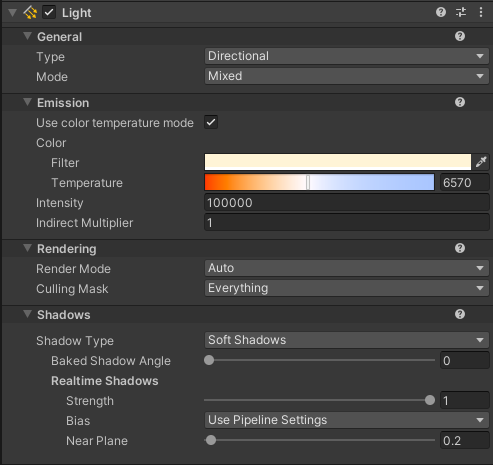The height and width of the screenshot is (465, 493).
Task: Pick filter color with the eyedropper
Action: (x=481, y=162)
